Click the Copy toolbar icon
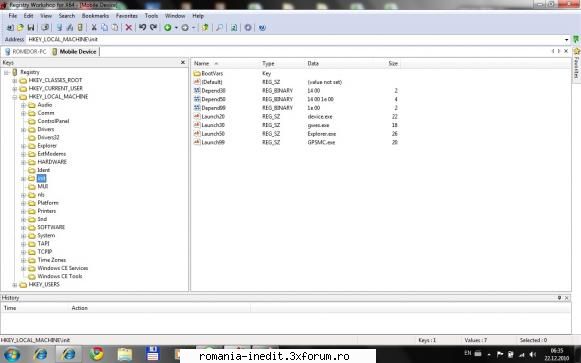 (x=104, y=27)
